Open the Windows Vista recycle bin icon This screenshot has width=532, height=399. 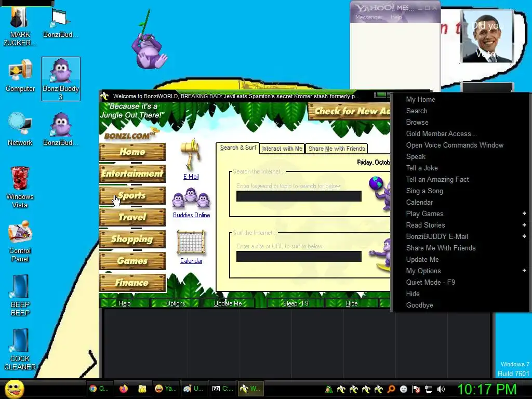coord(20,187)
